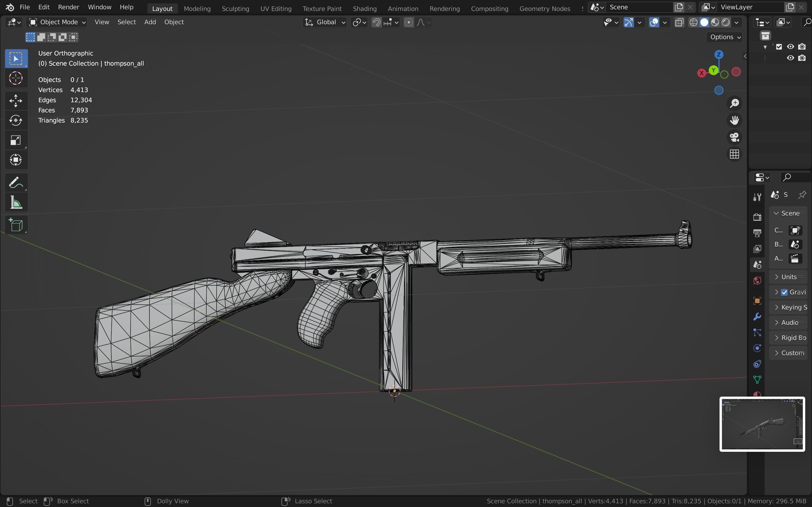Open the Sculpting workspace tab
Image resolution: width=812 pixels, height=507 pixels.
click(x=235, y=8)
